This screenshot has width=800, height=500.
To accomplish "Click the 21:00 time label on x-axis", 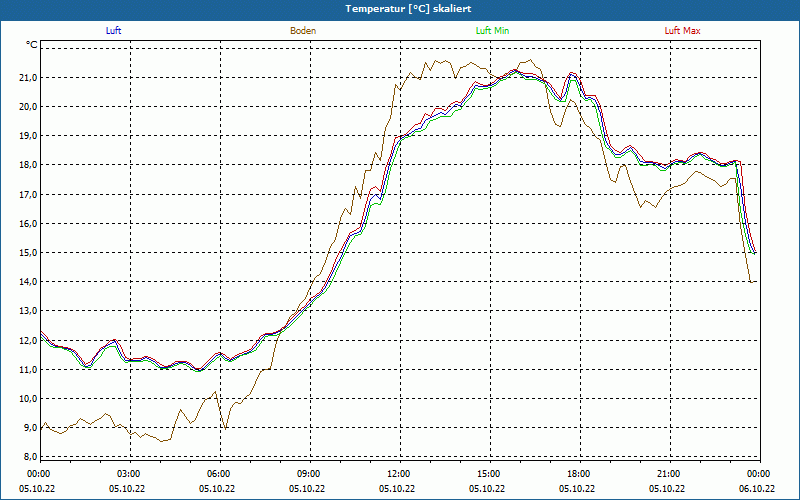I will pos(670,474).
